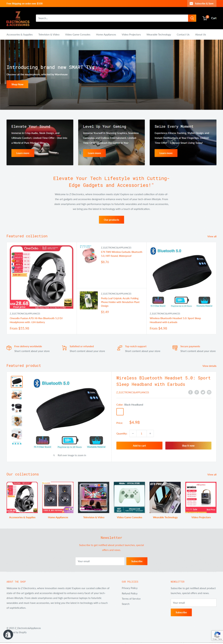
Task: Go to Home Appliances in navigation
Action: pos(106,34)
